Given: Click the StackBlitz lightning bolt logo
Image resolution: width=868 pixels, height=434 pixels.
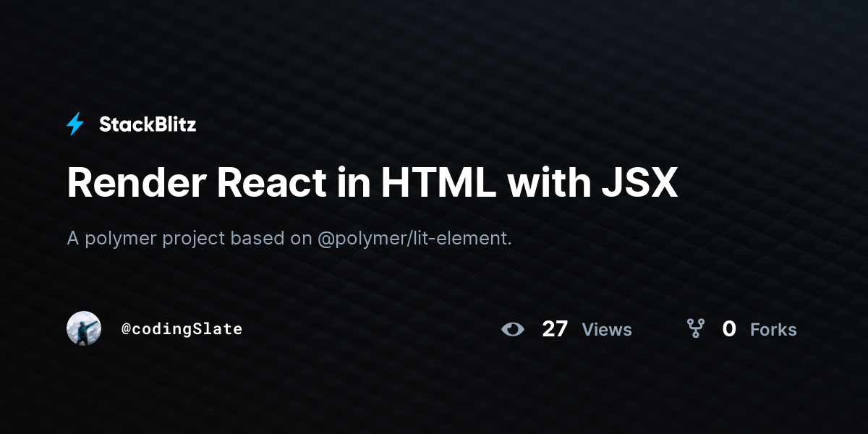Looking at the screenshot, I should (75, 124).
